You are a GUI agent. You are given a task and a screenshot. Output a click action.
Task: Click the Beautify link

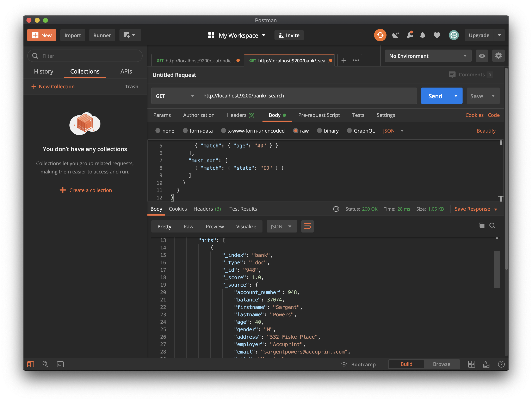(x=486, y=131)
